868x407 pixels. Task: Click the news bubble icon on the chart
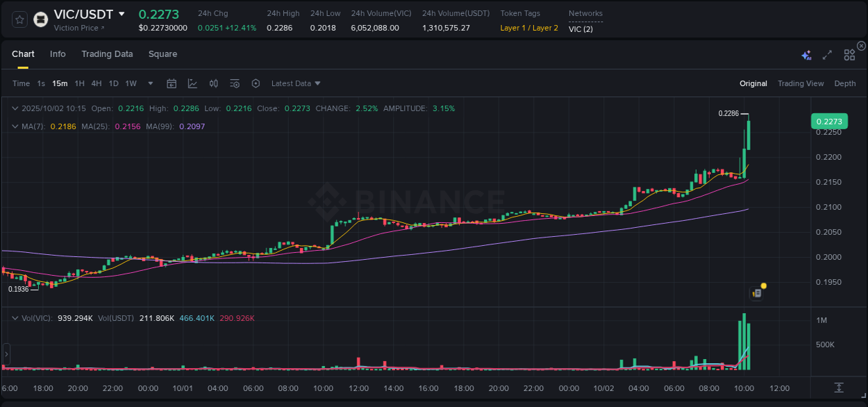[756, 292]
